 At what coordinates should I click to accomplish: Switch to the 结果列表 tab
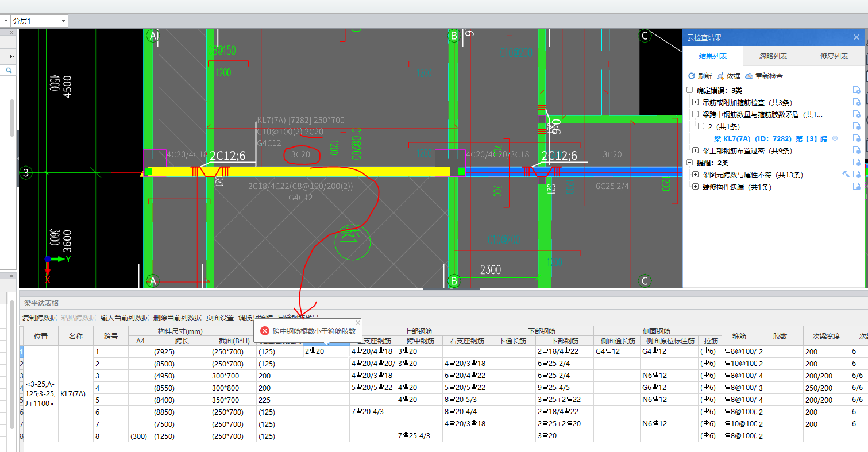712,56
